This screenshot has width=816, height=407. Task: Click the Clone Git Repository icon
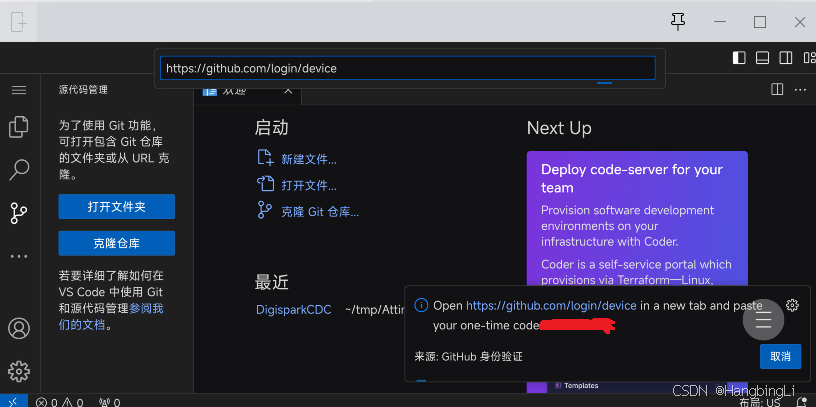coord(265,210)
